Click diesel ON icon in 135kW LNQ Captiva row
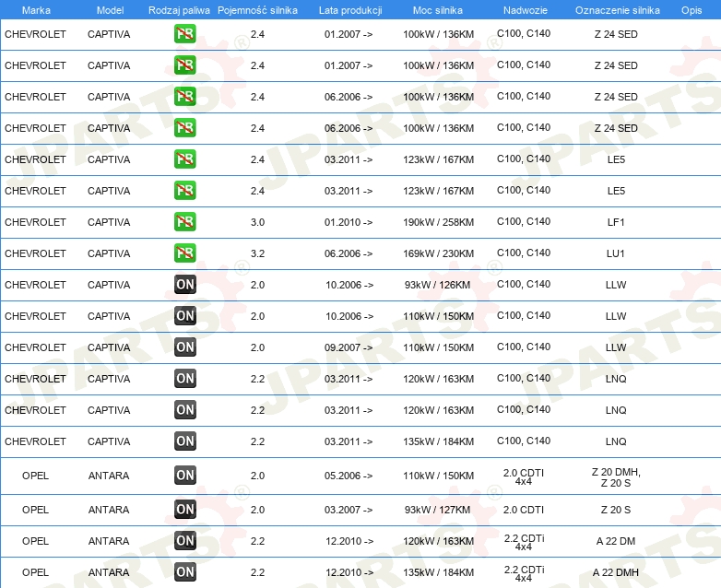Screen dimensions: 721x588 point(184,441)
